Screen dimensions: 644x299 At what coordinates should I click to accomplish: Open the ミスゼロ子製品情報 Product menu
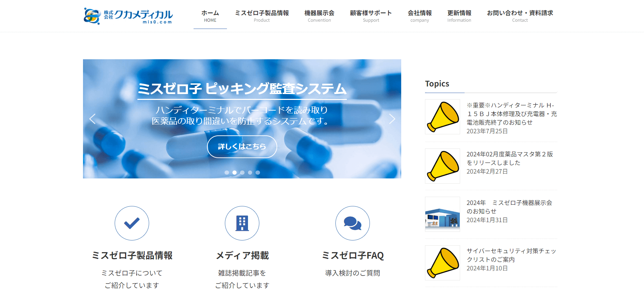tap(262, 16)
